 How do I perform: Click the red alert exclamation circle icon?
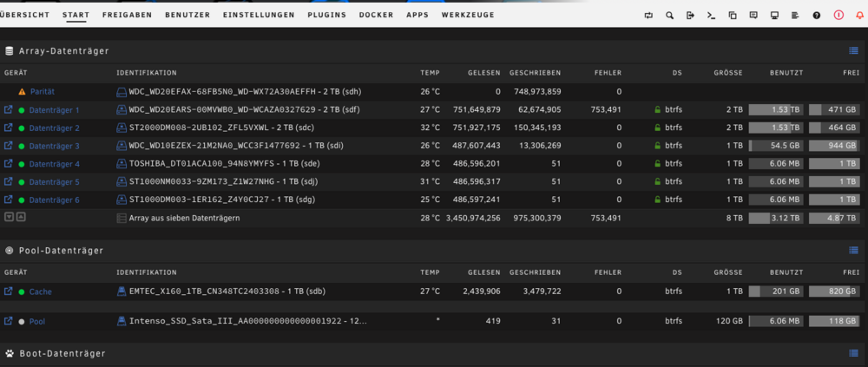(x=838, y=15)
